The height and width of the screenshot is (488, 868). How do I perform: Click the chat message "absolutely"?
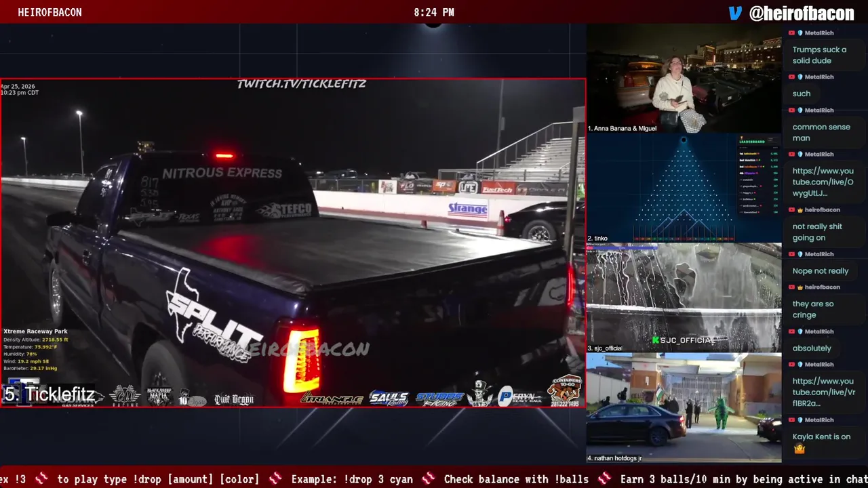pyautogui.click(x=811, y=348)
